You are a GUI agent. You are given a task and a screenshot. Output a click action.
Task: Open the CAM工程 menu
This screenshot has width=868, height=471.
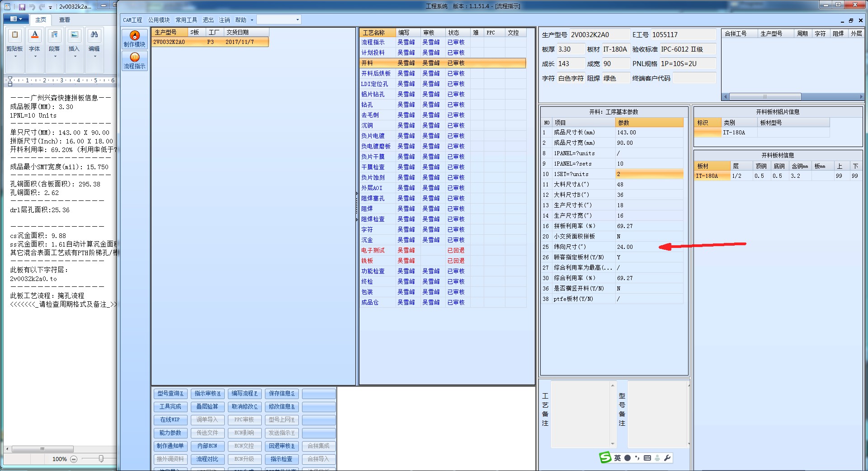tap(132, 20)
